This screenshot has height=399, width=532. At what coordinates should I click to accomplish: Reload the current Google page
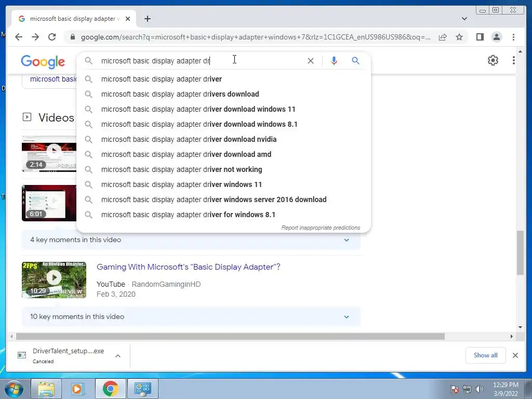pyautogui.click(x=52, y=37)
